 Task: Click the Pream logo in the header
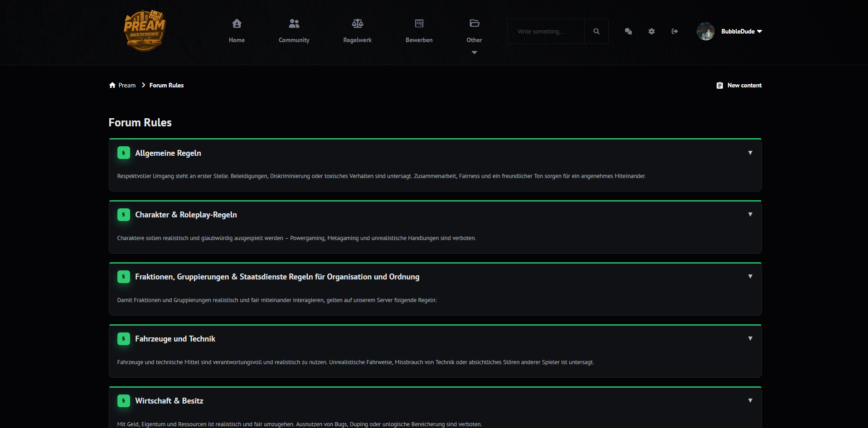tap(145, 31)
